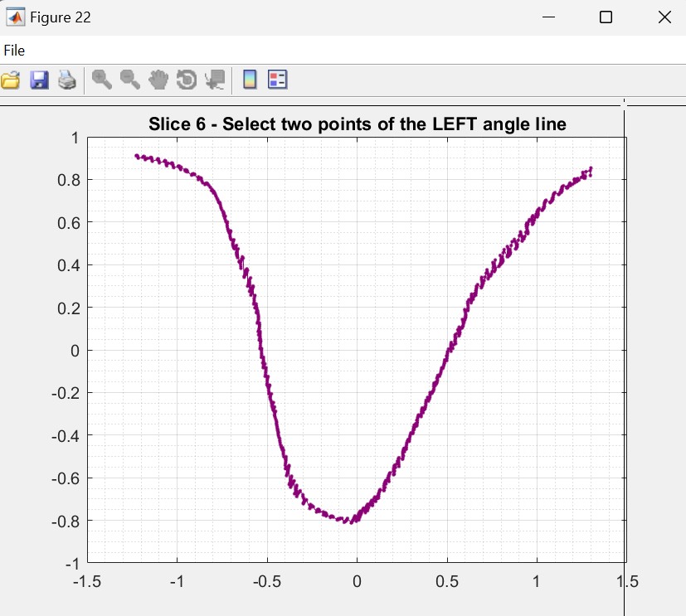Select the Zoom Out magnifier tool

130,80
